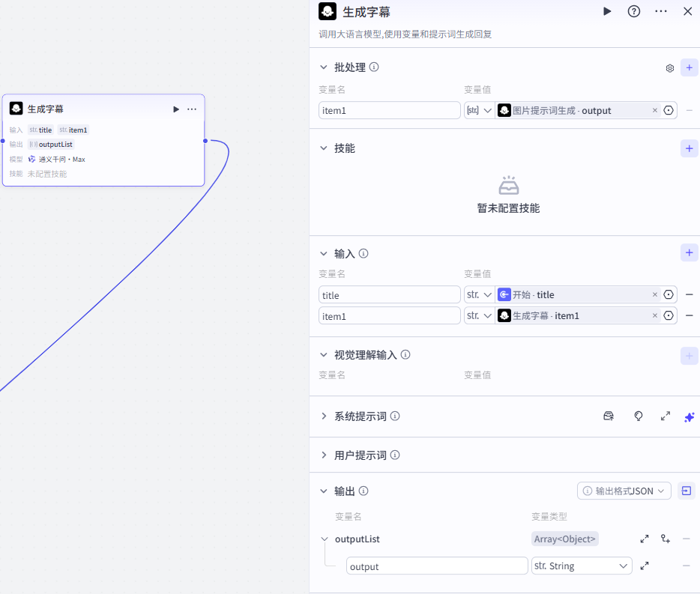This screenshot has width=700, height=594.
Task: Collapse the 视觉理解输入 section
Action: coord(324,355)
